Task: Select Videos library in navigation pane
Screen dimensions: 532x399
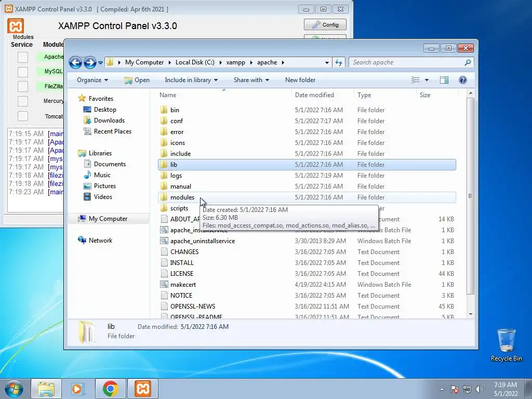Action: coord(103,197)
